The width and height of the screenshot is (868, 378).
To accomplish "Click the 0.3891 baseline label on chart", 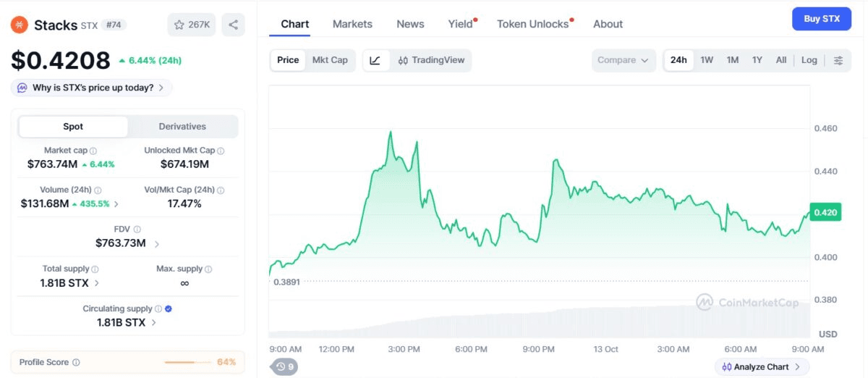I will (286, 282).
